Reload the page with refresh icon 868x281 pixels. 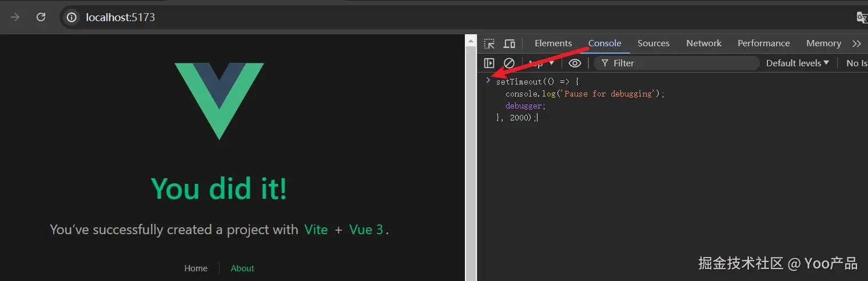41,17
